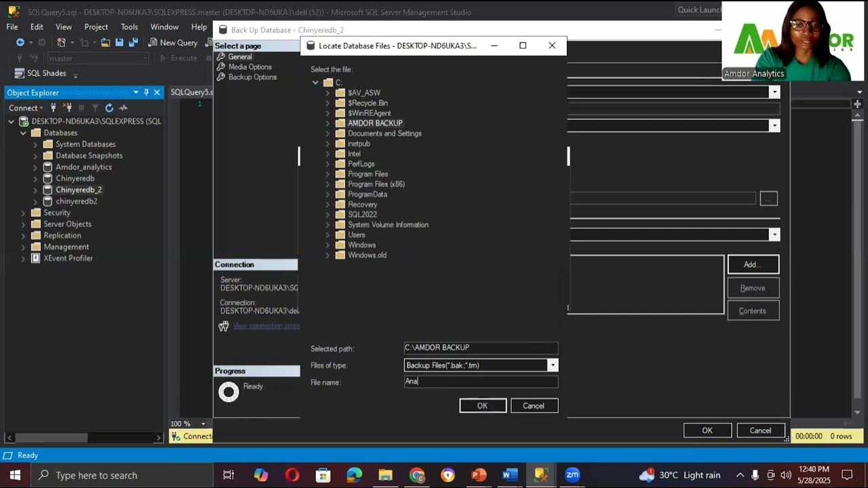This screenshot has height=488, width=868.
Task: Open the Window menu
Action: point(164,27)
